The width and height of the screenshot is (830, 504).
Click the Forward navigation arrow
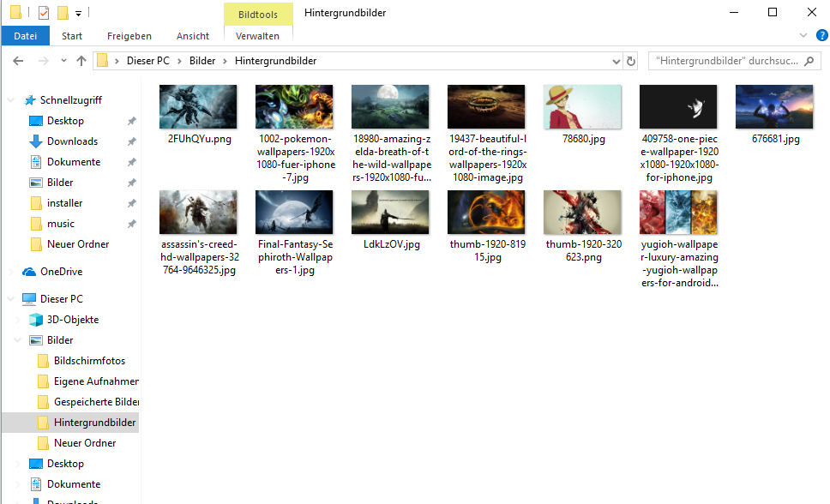click(44, 61)
